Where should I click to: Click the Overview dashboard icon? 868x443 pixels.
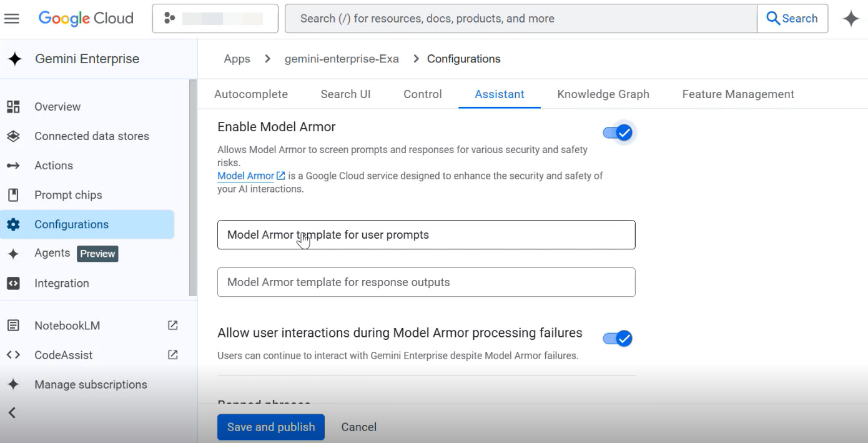click(13, 107)
